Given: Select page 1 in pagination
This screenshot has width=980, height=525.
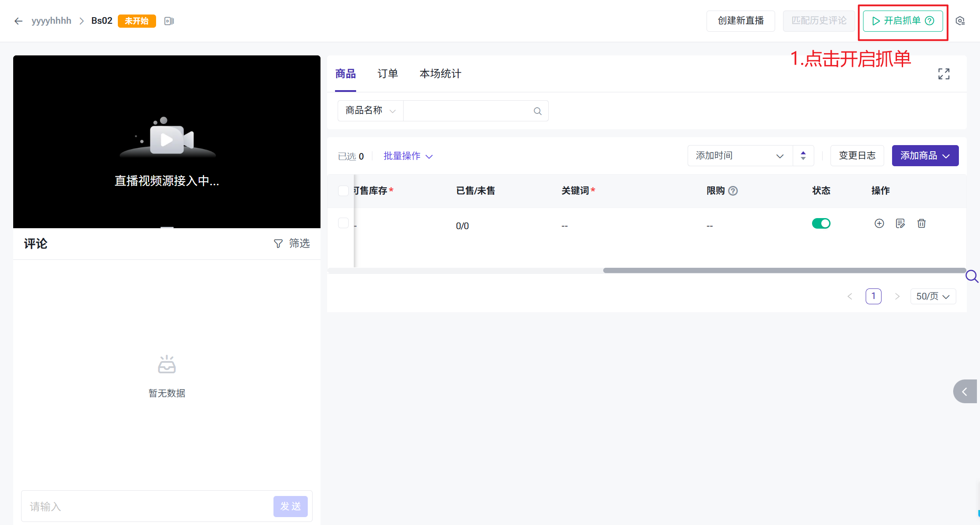Looking at the screenshot, I should pos(874,296).
